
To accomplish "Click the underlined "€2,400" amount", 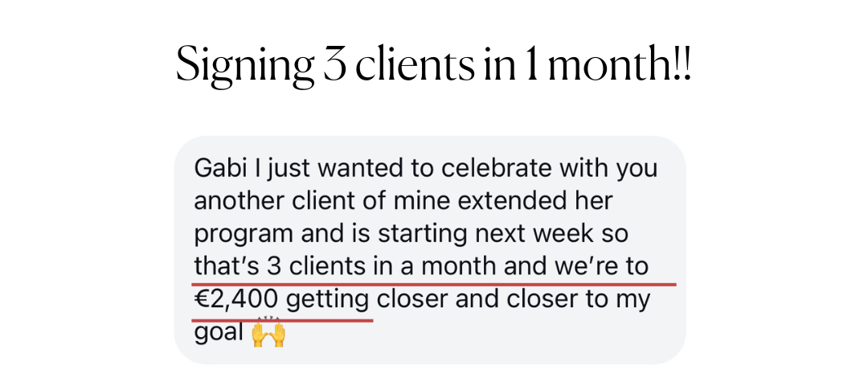I will click(236, 299).
